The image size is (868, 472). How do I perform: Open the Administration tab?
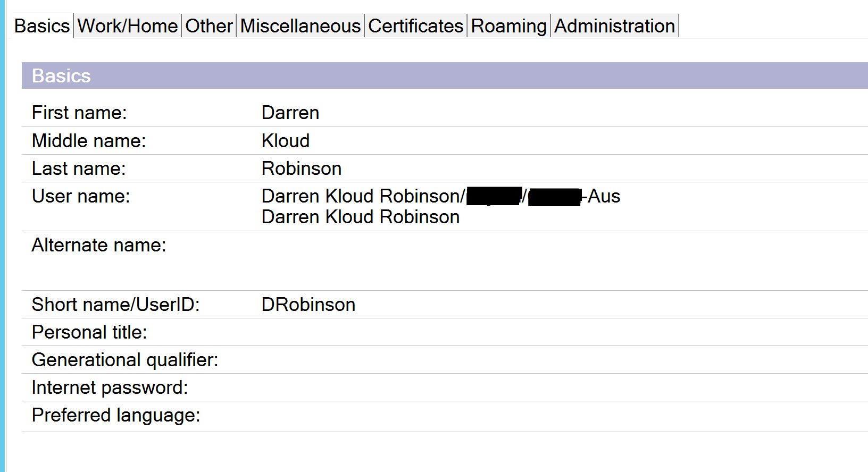pyautogui.click(x=614, y=26)
